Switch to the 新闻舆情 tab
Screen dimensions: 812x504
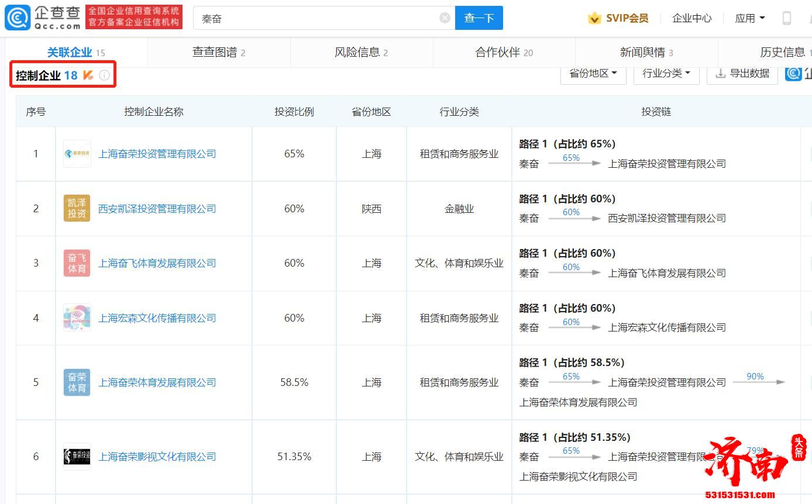[x=646, y=53]
